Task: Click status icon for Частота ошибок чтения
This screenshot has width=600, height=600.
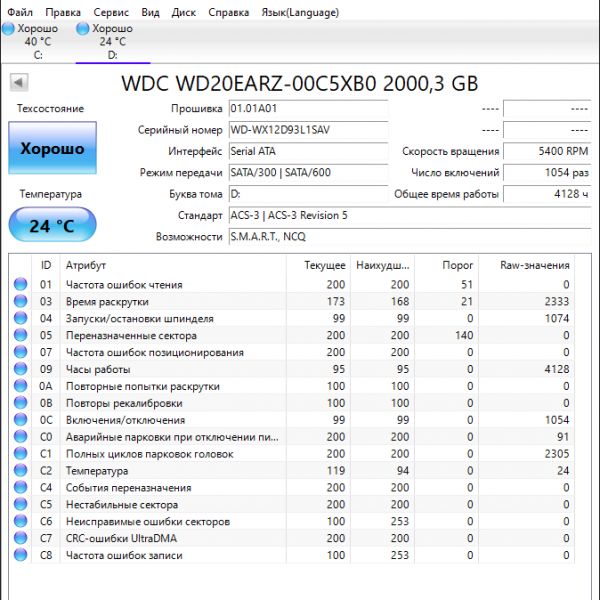Action: click(x=20, y=285)
